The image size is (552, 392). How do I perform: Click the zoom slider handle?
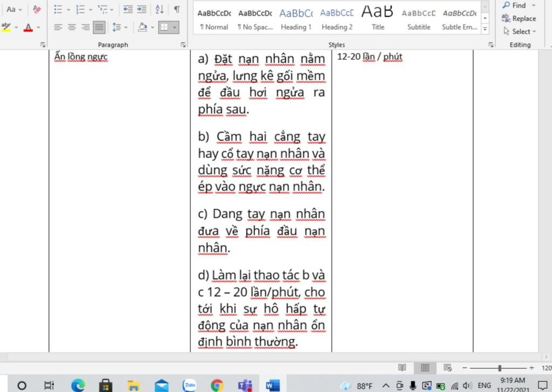(x=500, y=368)
